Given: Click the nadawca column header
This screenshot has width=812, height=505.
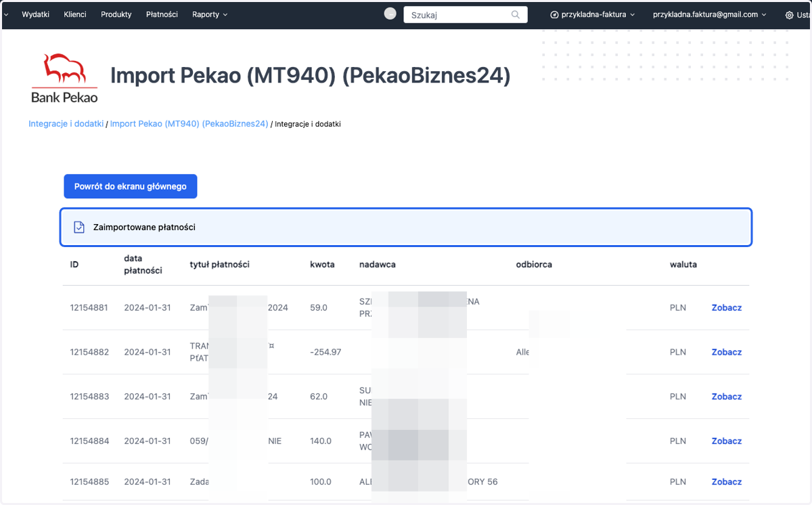Looking at the screenshot, I should 378,265.
